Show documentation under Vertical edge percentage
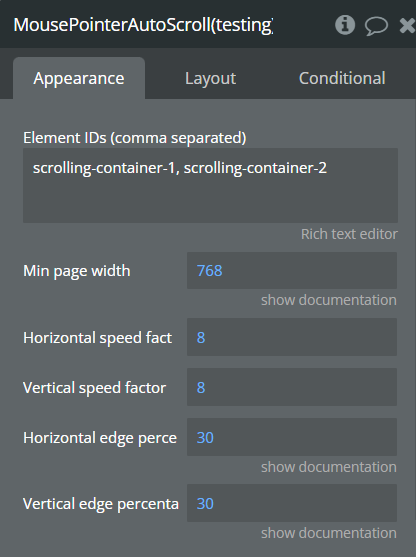This screenshot has height=557, width=416. [329, 533]
